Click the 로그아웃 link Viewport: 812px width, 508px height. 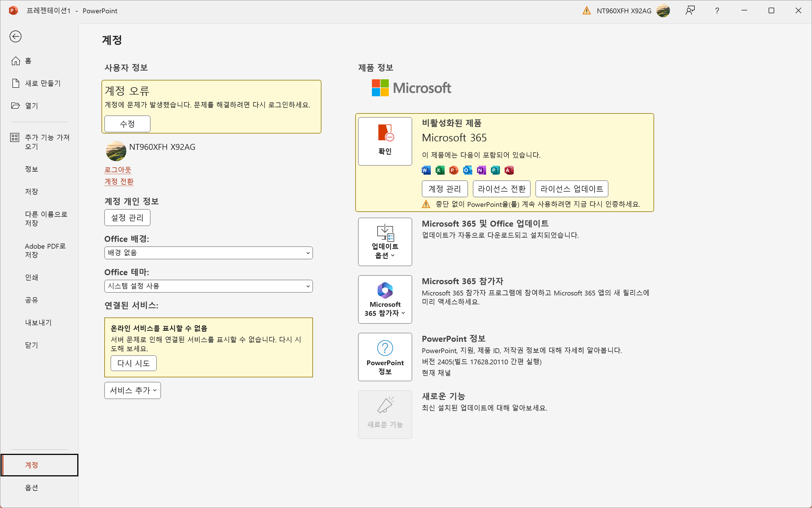tap(118, 170)
